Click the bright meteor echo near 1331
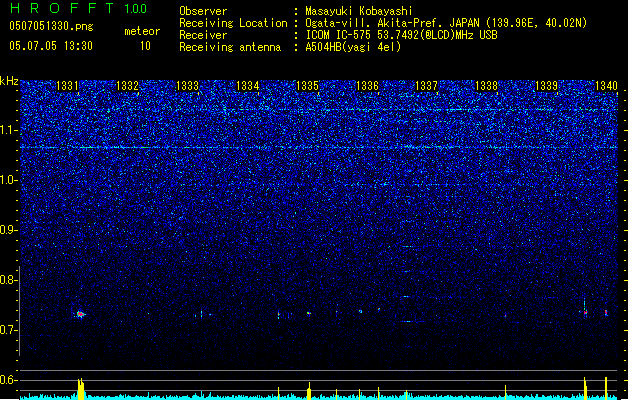Viewport: 629px width, 400px height. point(80,314)
